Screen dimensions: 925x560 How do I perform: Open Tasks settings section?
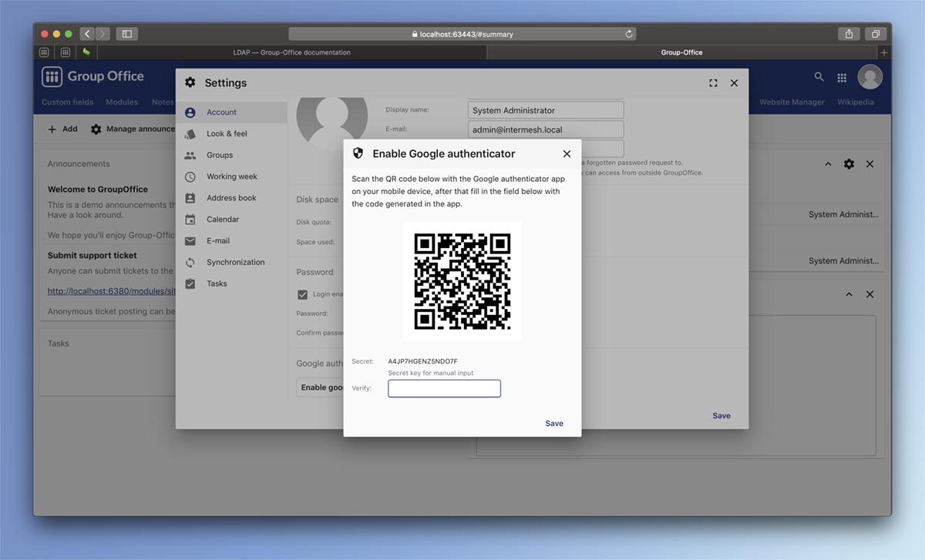[x=231, y=283]
